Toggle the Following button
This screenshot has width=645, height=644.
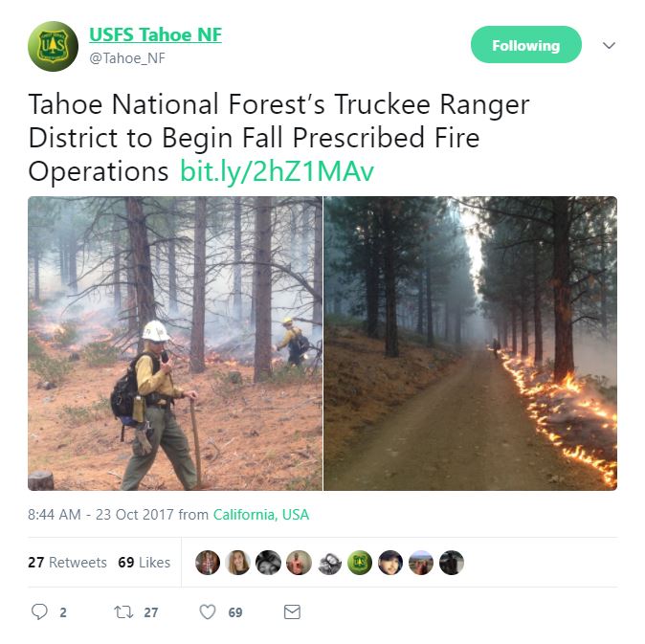(526, 45)
